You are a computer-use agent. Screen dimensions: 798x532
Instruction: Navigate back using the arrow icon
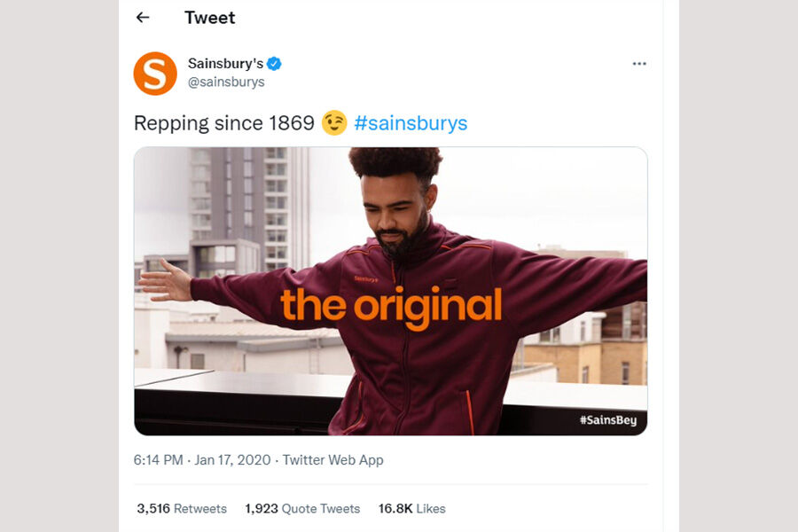142,18
